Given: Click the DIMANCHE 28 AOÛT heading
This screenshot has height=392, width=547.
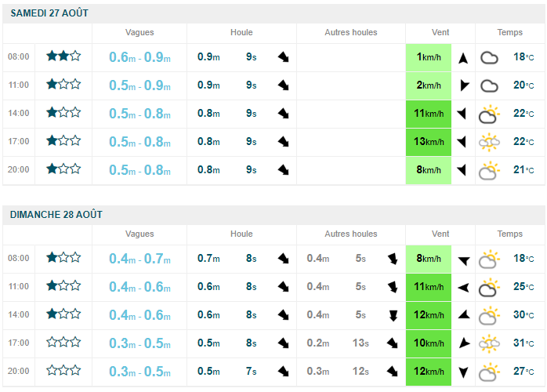Looking at the screenshot, I should pyautogui.click(x=56, y=214).
